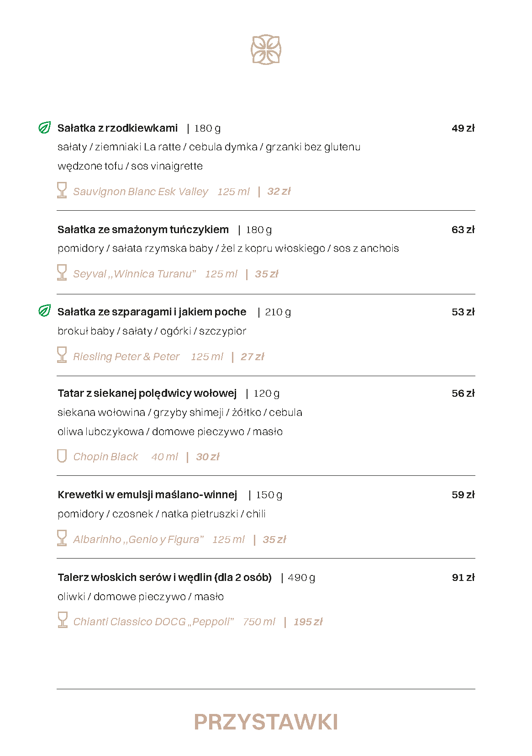
Task: Click the PRZYSTAWKI section heading
Action: [266, 722]
